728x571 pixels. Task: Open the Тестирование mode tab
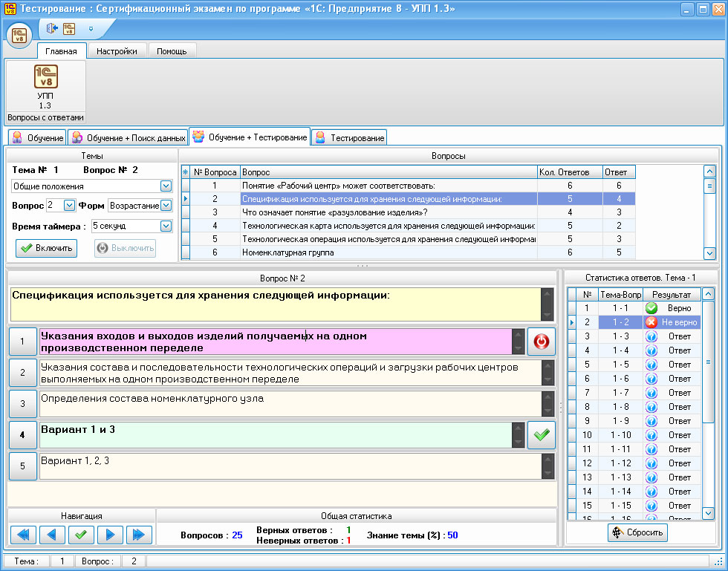[349, 137]
